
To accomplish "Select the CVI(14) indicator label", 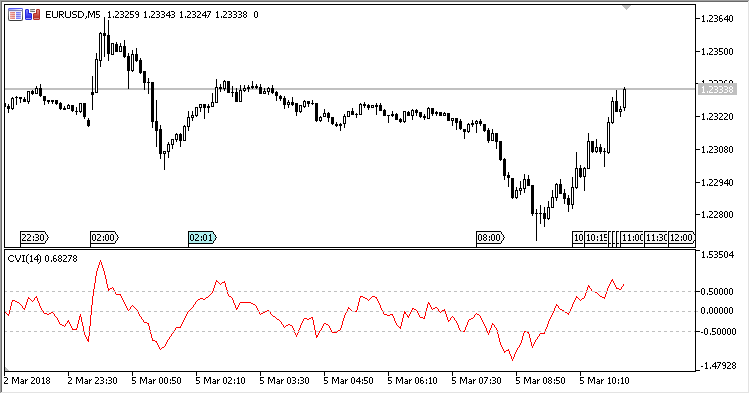I will [24, 259].
